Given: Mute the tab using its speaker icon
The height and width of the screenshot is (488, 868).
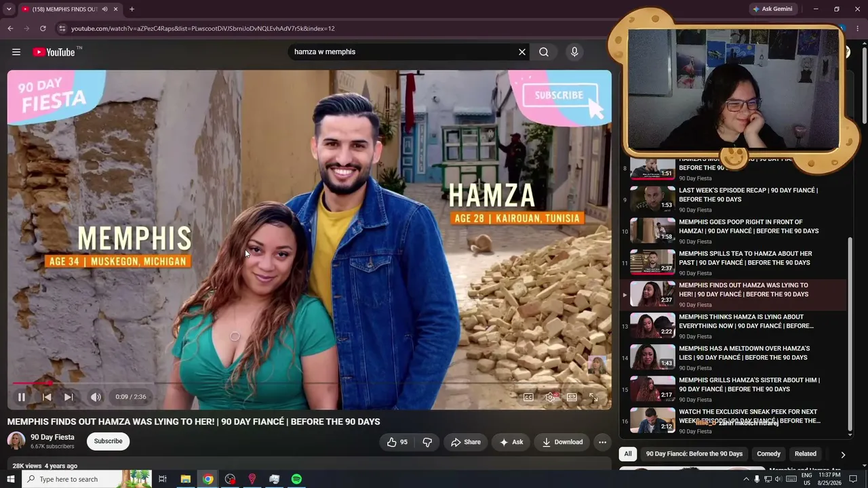Looking at the screenshot, I should (x=104, y=9).
